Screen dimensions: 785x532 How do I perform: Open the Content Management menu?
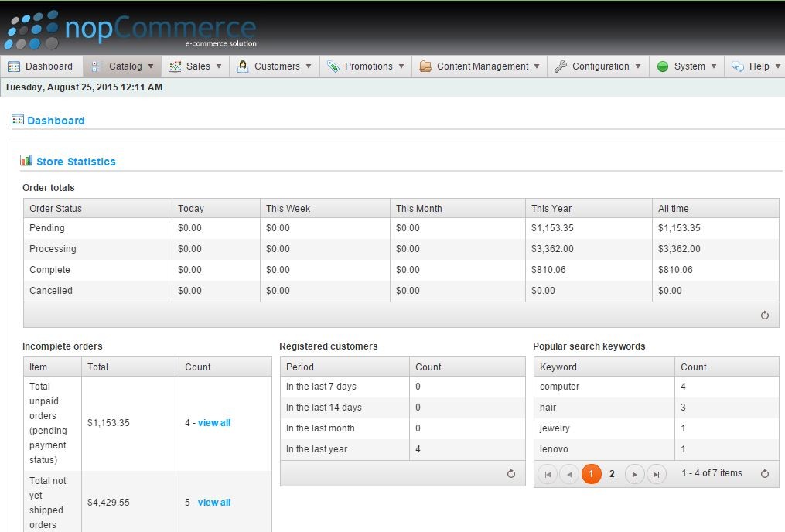(x=481, y=66)
